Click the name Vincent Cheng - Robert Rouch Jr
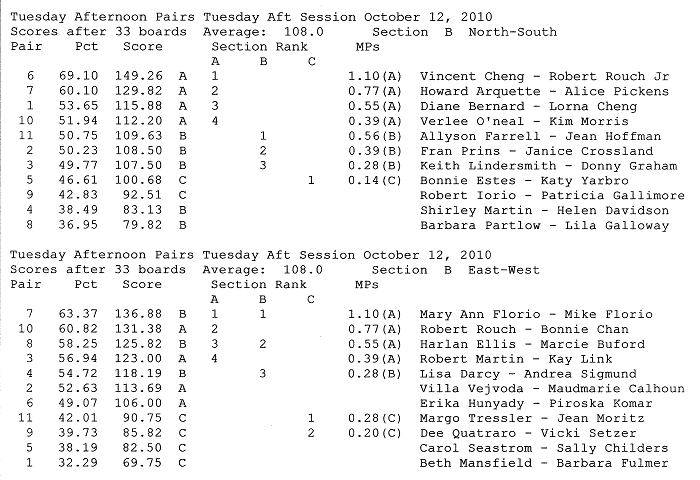This screenshot has width=700, height=480. coord(544,76)
